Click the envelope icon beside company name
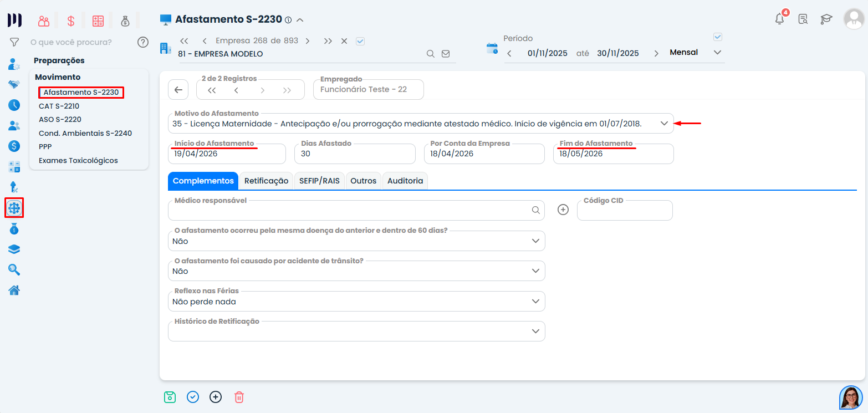The height and width of the screenshot is (413, 868). click(445, 54)
